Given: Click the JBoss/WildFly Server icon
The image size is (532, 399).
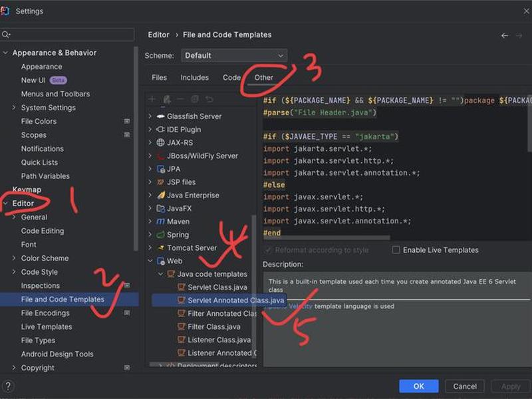Looking at the screenshot, I should tap(160, 156).
